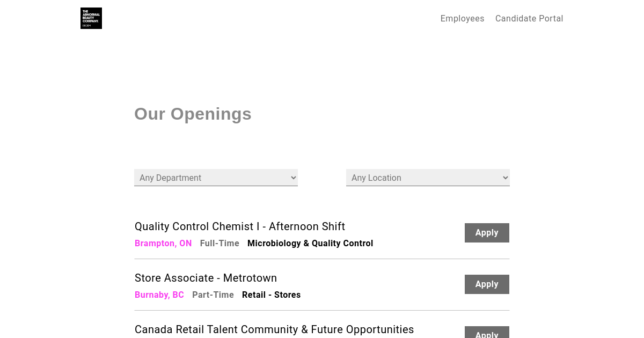Click the Part-Time label on store associate job
The height and width of the screenshot is (338, 644).
[x=213, y=295]
